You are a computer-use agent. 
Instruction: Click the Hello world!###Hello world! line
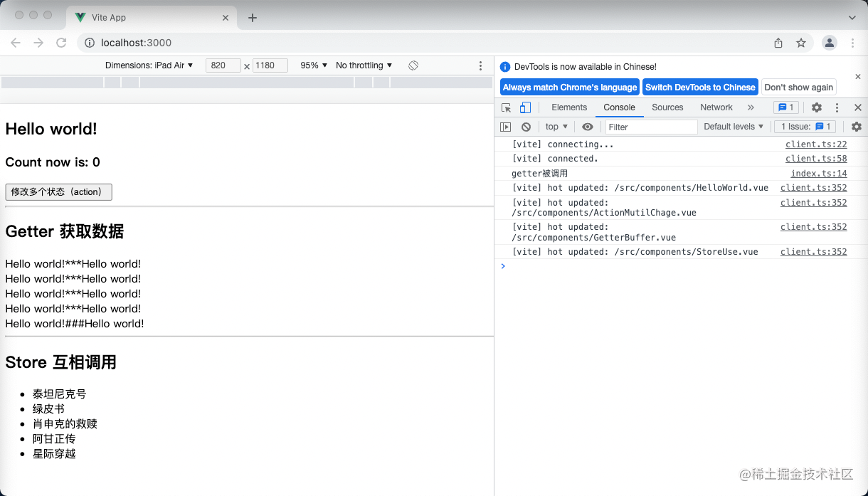(75, 324)
